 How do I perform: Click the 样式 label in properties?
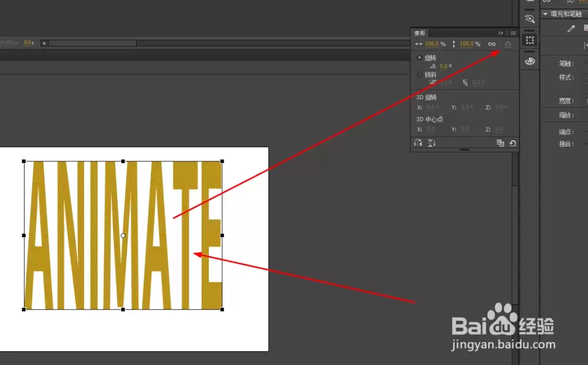pyautogui.click(x=566, y=77)
